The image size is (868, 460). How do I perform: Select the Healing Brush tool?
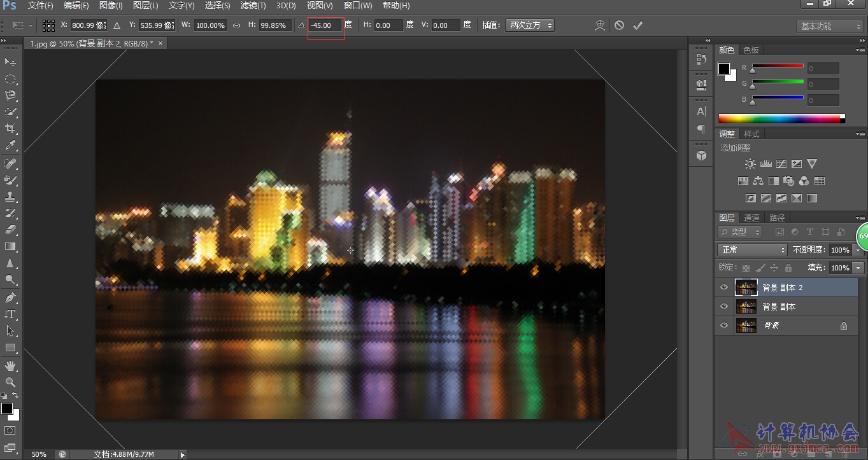click(x=10, y=164)
